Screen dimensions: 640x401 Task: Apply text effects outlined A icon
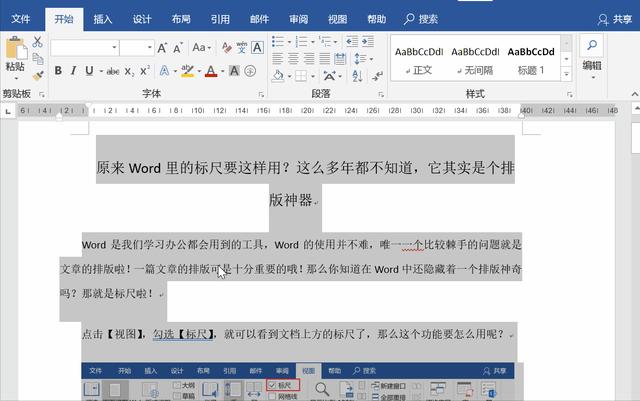click(164, 71)
